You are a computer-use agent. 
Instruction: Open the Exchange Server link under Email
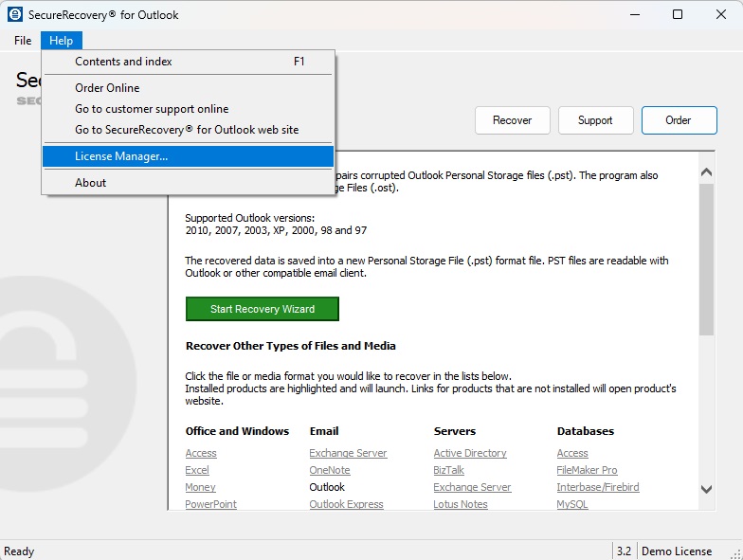point(348,454)
